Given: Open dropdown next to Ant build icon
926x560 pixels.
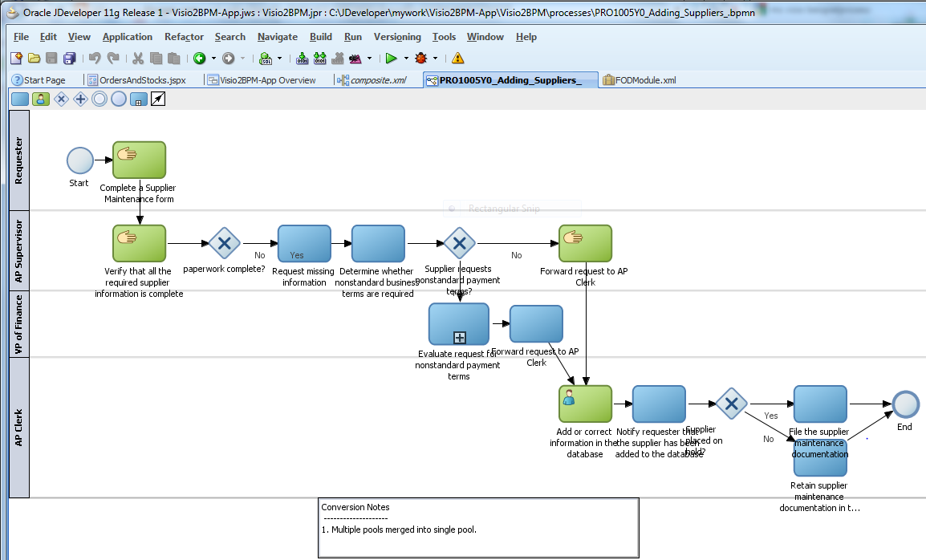Looking at the screenshot, I should click(370, 58).
